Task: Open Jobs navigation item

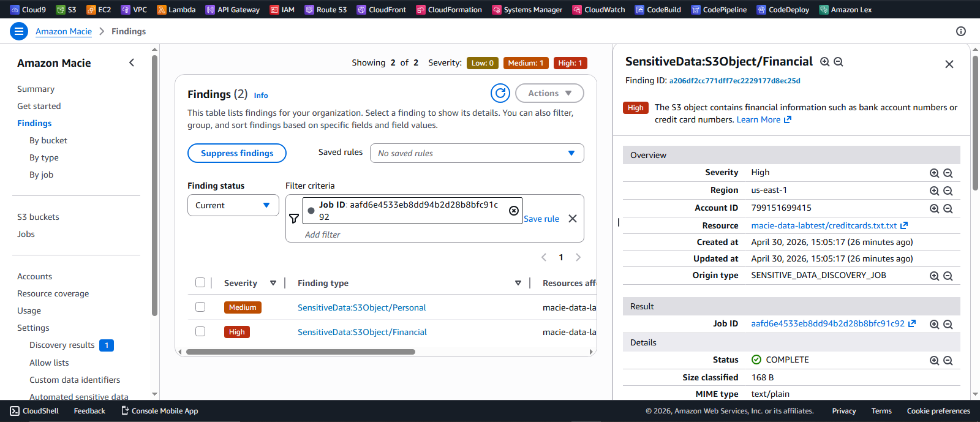Action: (x=26, y=234)
